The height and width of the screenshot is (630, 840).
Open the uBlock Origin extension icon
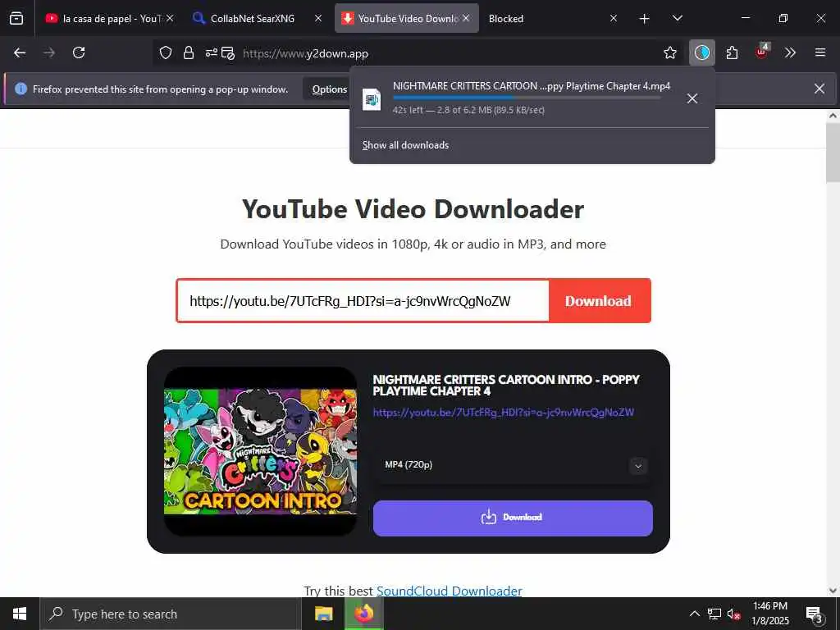[761, 52]
